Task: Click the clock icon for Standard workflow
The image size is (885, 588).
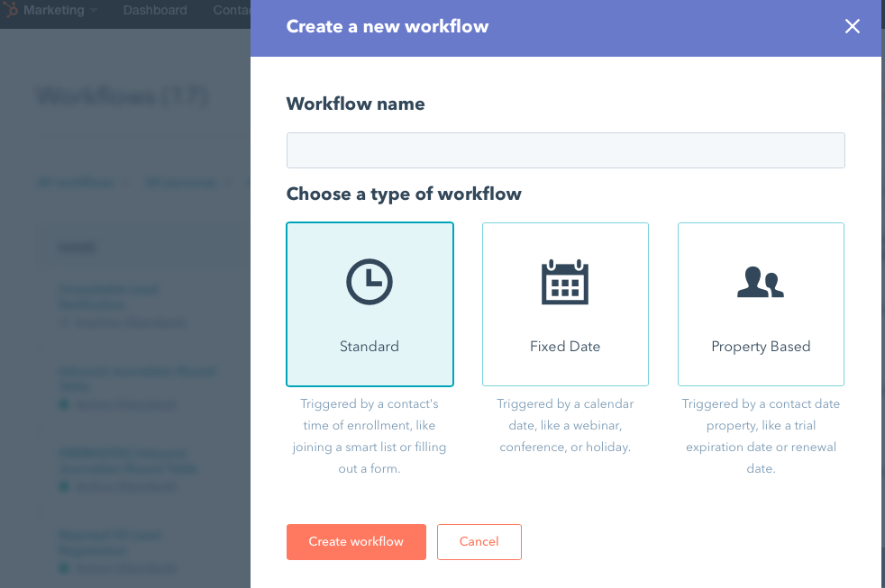Action: click(x=370, y=281)
